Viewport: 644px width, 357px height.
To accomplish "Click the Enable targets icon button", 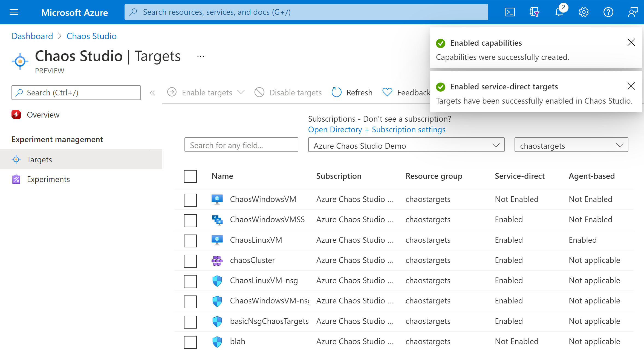I will [x=172, y=92].
